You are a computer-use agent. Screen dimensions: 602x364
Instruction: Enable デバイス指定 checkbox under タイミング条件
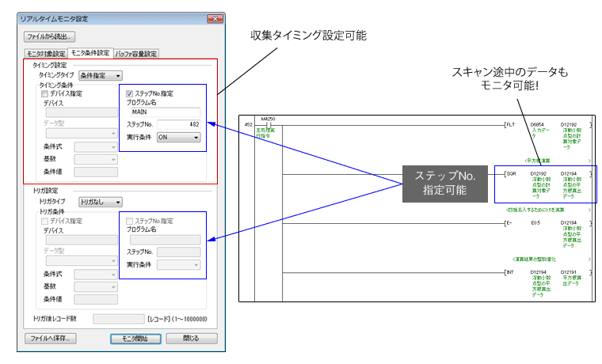tap(46, 93)
